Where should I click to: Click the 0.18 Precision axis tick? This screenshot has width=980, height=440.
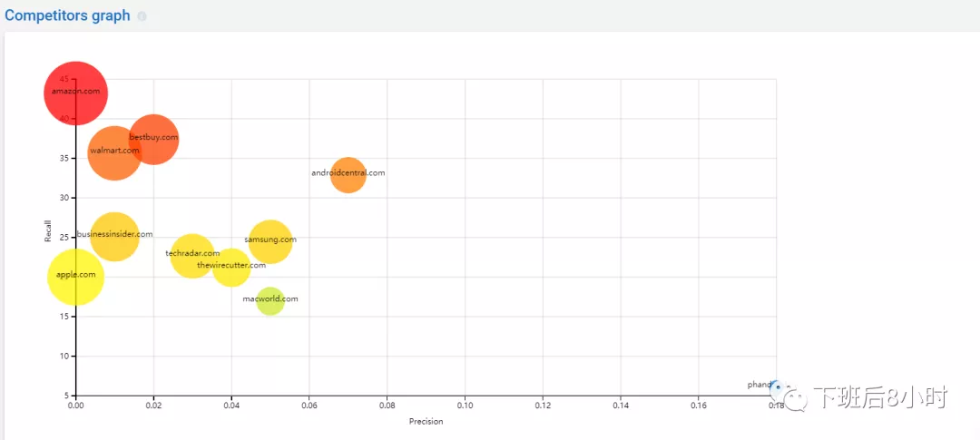click(x=776, y=405)
